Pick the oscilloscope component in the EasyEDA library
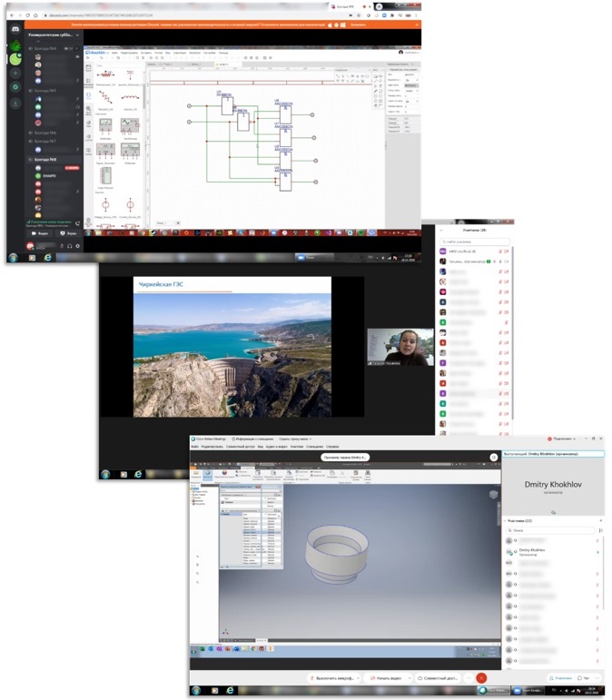The image size is (612, 700). point(130,126)
